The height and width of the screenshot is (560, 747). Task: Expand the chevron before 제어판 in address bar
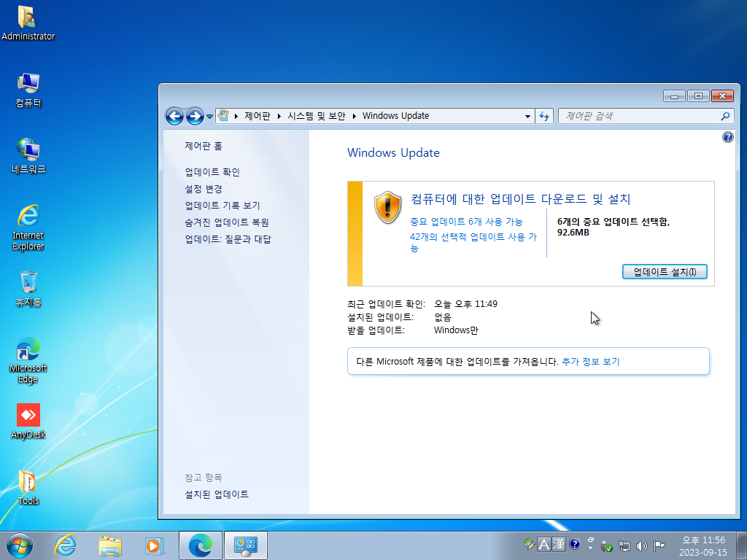(x=236, y=116)
